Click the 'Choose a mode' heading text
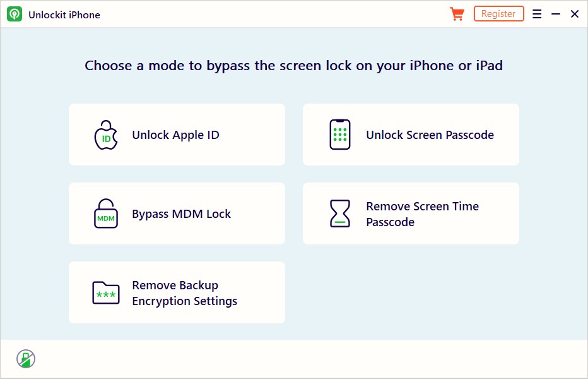The image size is (588, 379). 293,66
